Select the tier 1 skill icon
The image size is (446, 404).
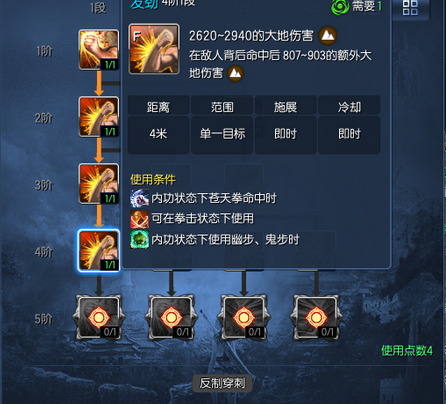pos(99,50)
